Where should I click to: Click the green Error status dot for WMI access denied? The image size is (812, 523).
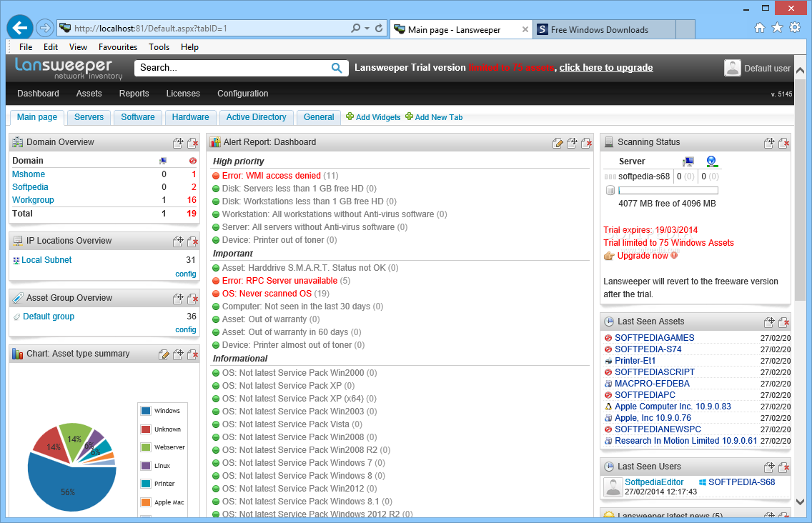[215, 175]
